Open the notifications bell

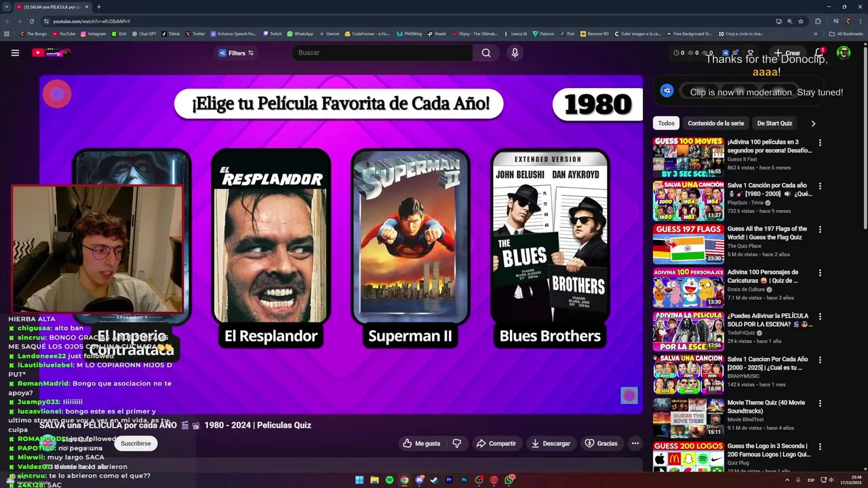819,53
